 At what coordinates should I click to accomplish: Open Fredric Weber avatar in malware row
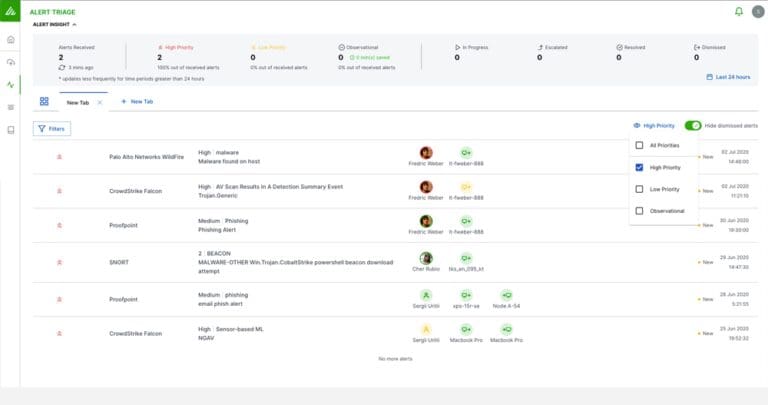point(426,152)
